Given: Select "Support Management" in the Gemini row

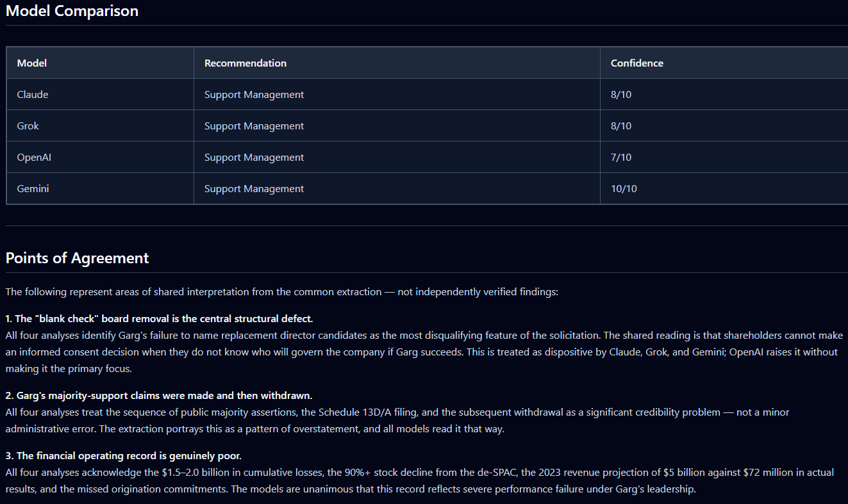Looking at the screenshot, I should 254,189.
